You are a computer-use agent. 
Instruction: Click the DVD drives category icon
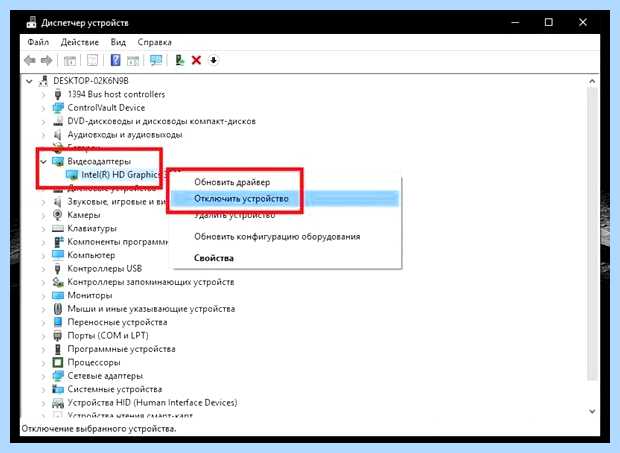point(58,121)
